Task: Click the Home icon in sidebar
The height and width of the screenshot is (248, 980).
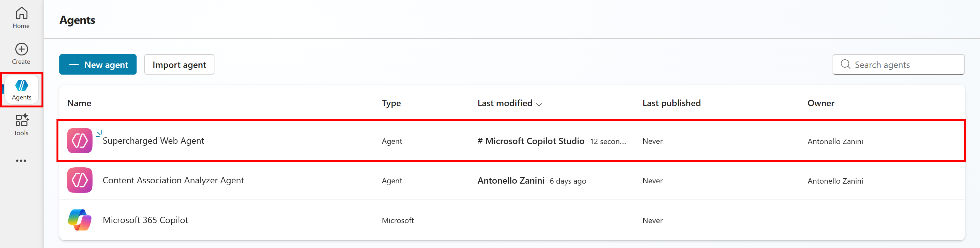Action: 21,14
